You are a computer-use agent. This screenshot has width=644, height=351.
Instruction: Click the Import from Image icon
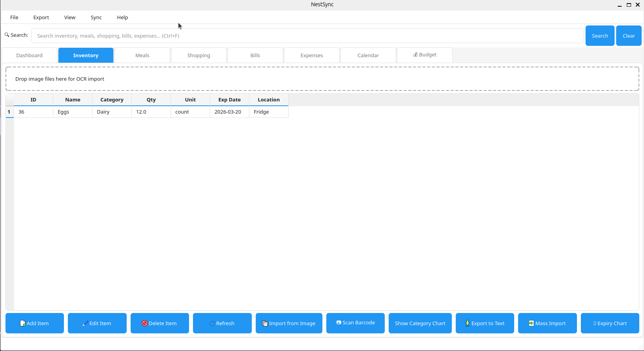(x=265, y=324)
